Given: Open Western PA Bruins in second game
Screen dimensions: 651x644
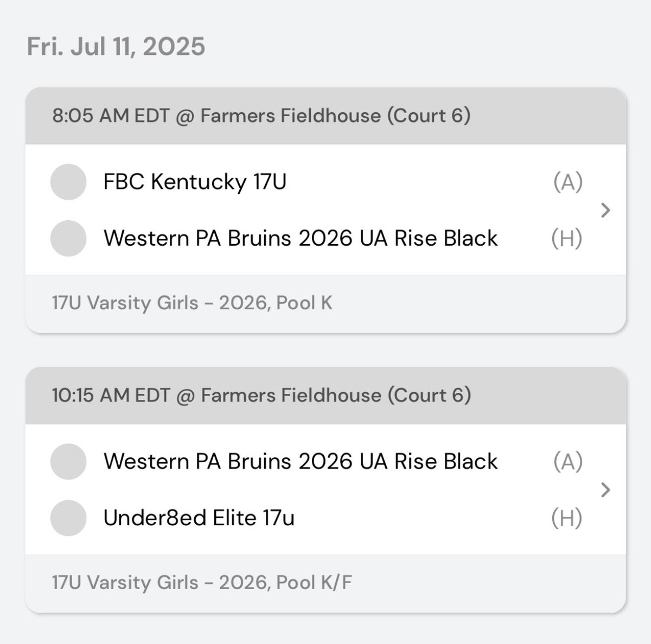Looking at the screenshot, I should click(301, 461).
